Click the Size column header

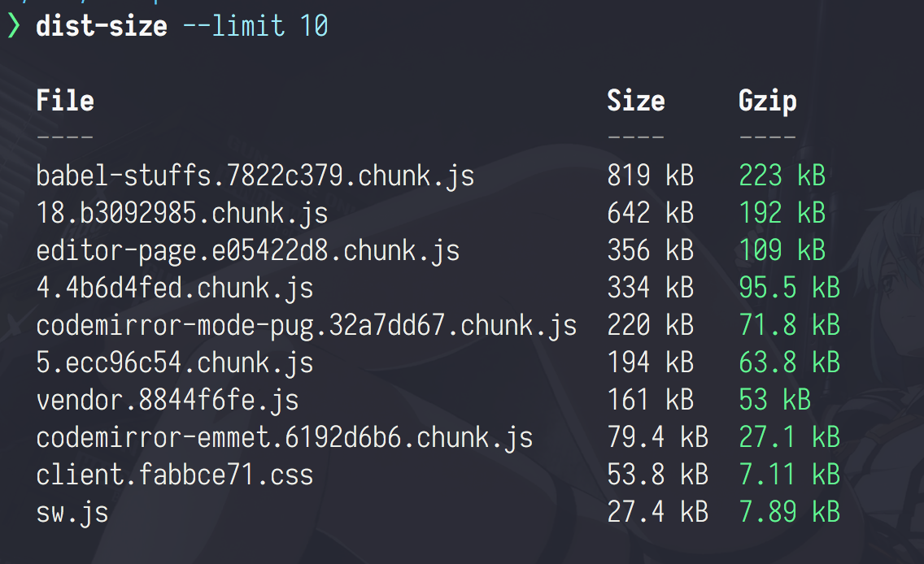point(636,100)
